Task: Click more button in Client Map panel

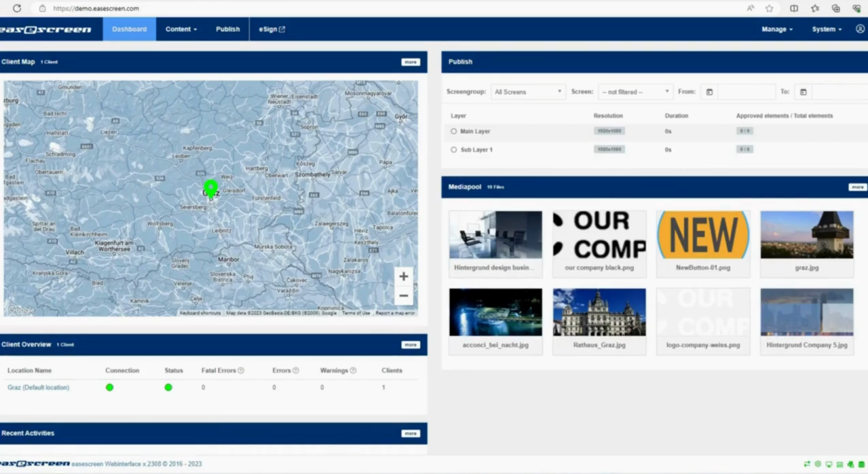Action: tap(410, 62)
